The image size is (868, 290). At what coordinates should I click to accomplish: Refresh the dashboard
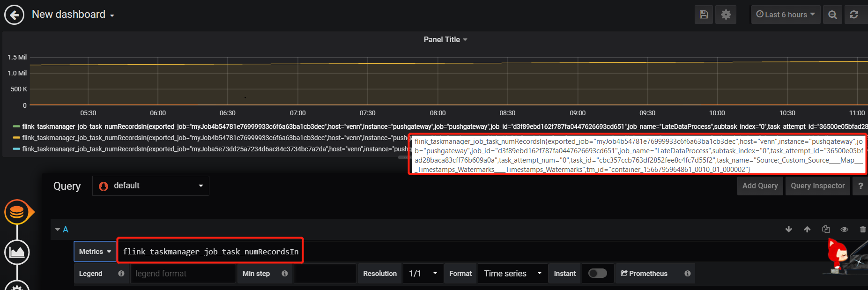pyautogui.click(x=854, y=15)
